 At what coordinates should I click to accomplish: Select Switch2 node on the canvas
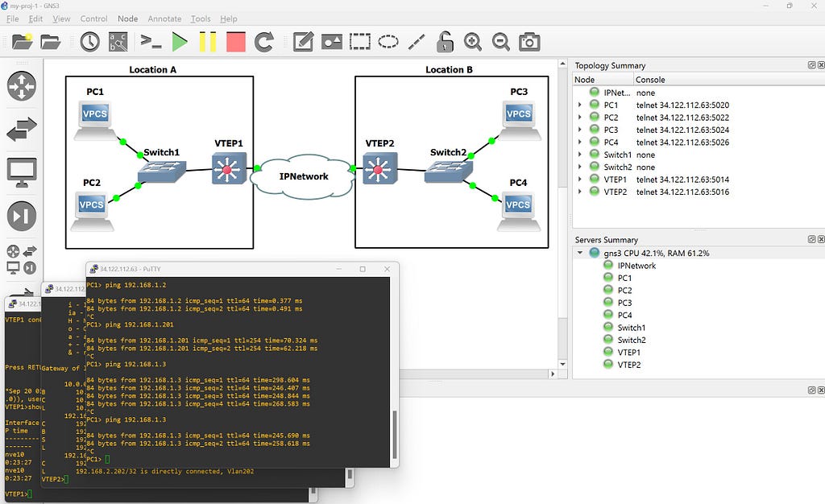pos(448,171)
